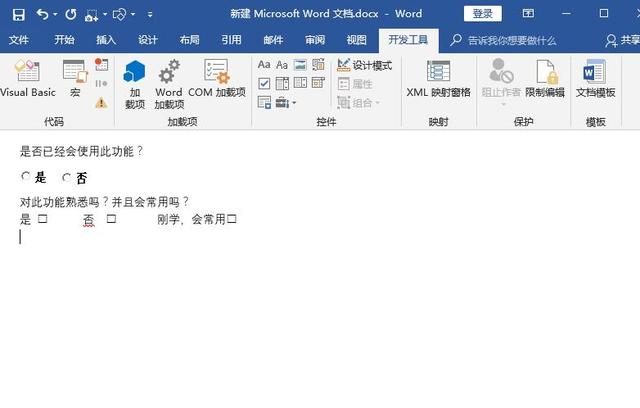
Task: Toggle 设计模式 design mode
Action: pos(365,65)
